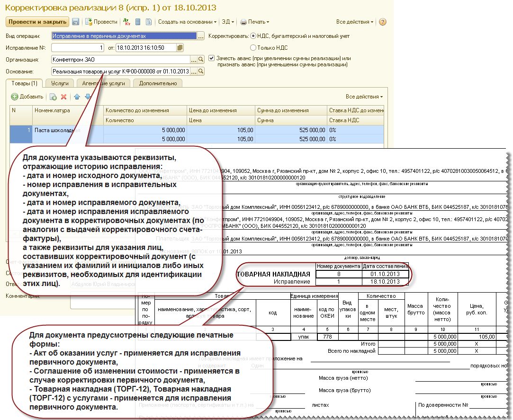
Task: Click the magnifier icon in Основание field
Action: [x=201, y=71]
